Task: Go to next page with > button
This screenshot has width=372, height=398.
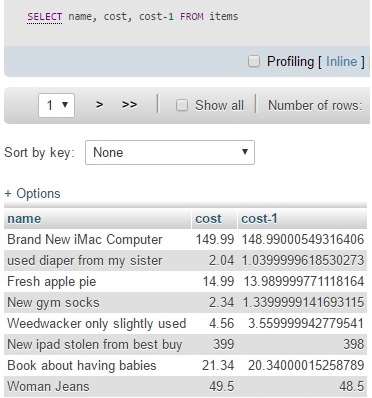Action: pyautogui.click(x=99, y=105)
